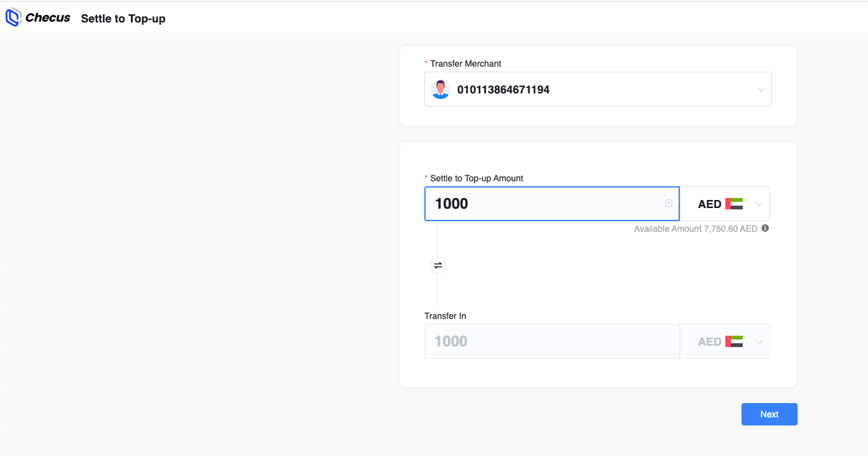This screenshot has width=868, height=456.
Task: Click the Settle to Top-up page title
Action: (x=123, y=19)
